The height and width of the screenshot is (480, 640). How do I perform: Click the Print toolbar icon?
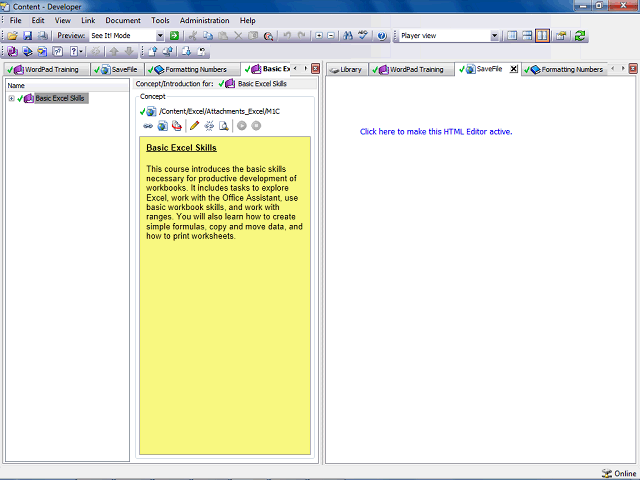click(42, 36)
